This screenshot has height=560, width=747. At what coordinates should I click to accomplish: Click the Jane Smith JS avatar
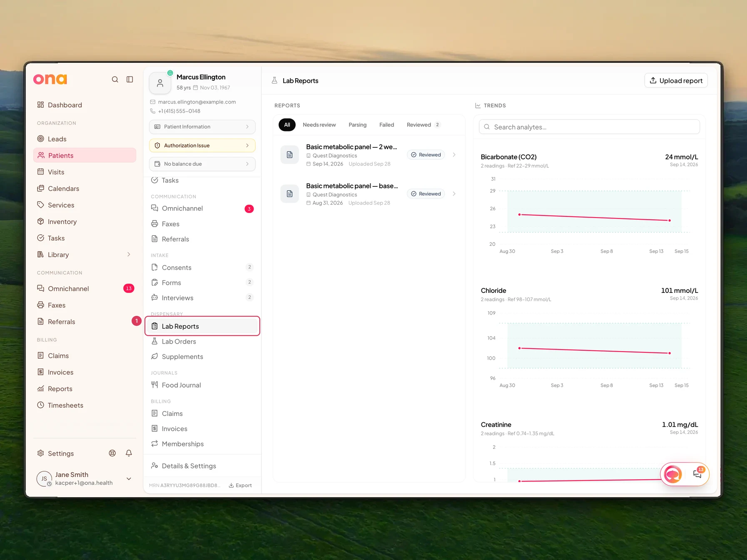click(x=44, y=479)
